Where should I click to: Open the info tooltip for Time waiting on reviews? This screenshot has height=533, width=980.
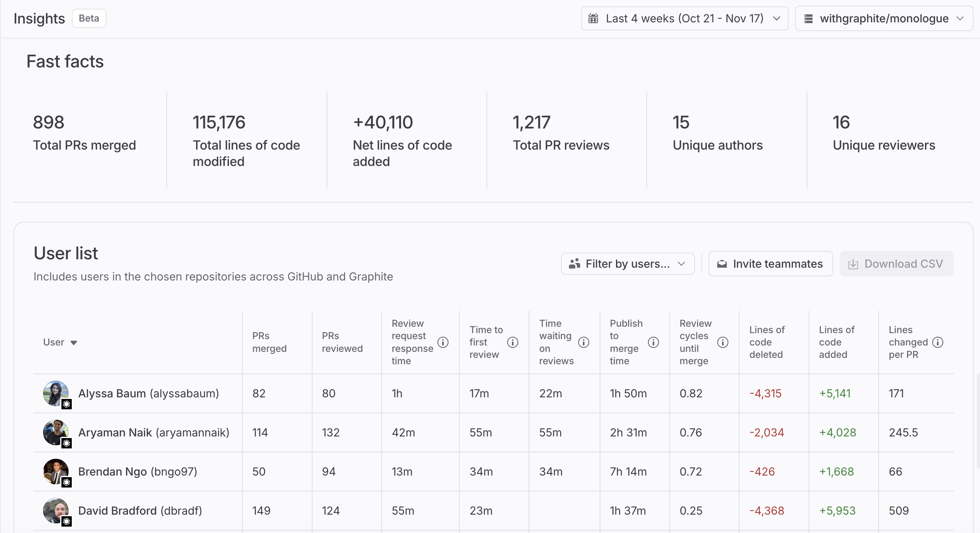[x=584, y=342]
